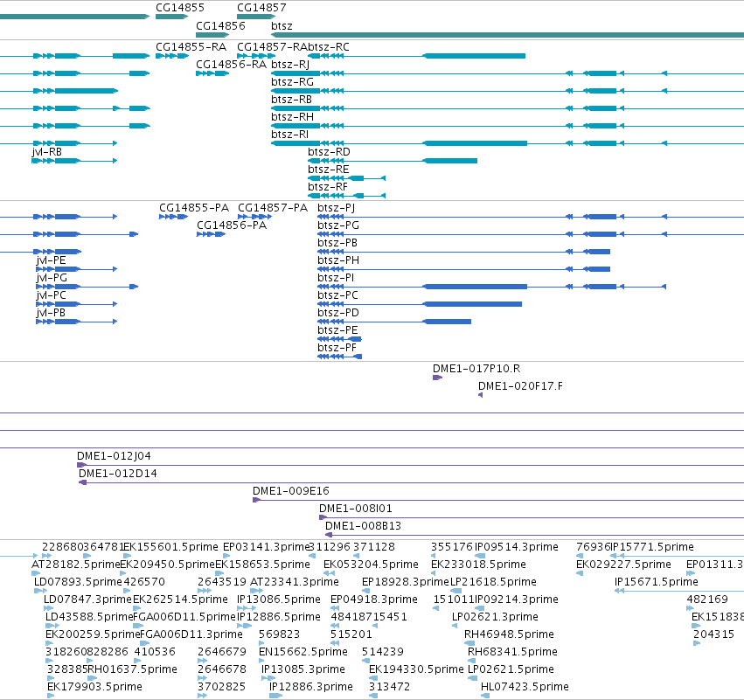
Task: Click the jvl-RB transcript label
Action: pos(46,152)
